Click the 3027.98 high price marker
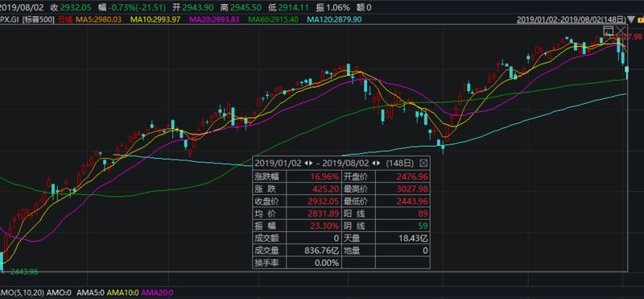The width and height of the screenshot is (644, 299). click(630, 36)
